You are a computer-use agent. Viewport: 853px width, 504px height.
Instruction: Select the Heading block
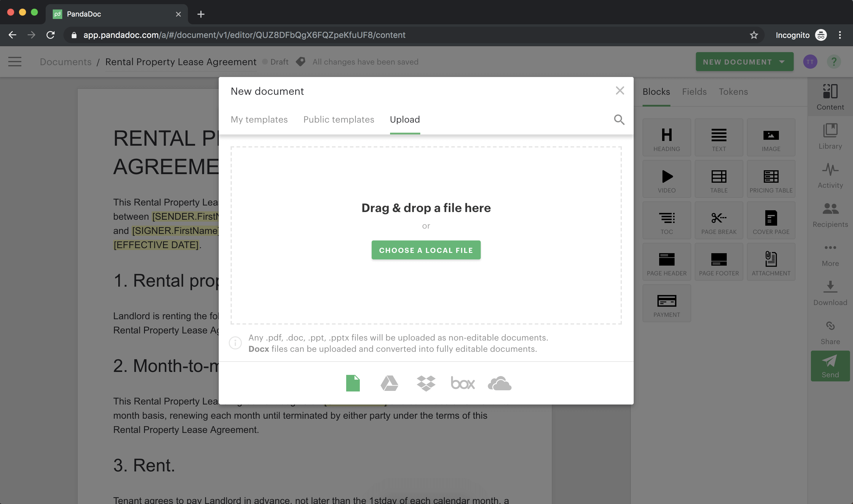point(667,137)
